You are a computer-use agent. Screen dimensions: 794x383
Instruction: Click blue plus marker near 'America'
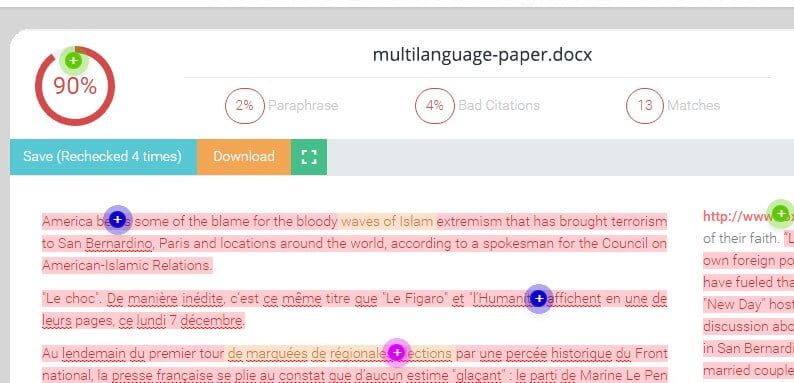coord(117,220)
